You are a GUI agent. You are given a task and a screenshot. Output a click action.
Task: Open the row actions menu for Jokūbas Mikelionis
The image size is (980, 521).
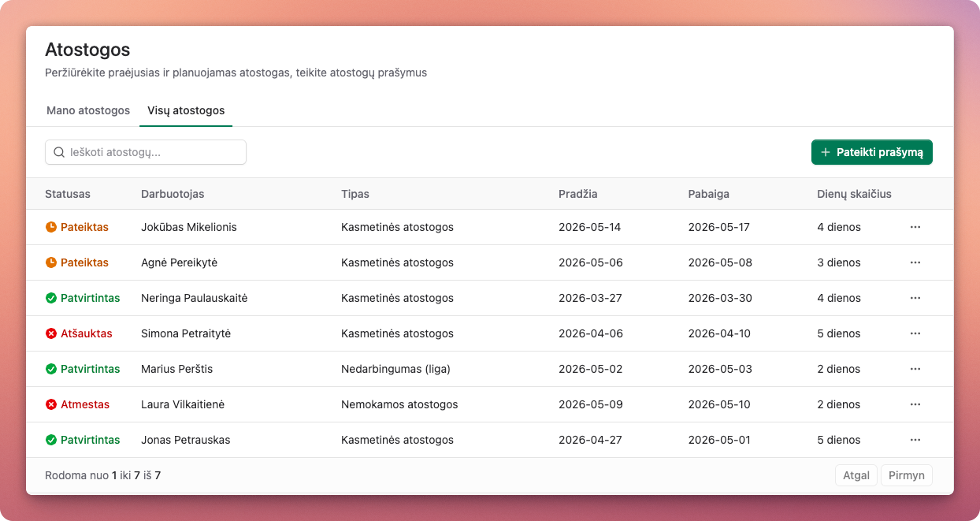click(915, 227)
